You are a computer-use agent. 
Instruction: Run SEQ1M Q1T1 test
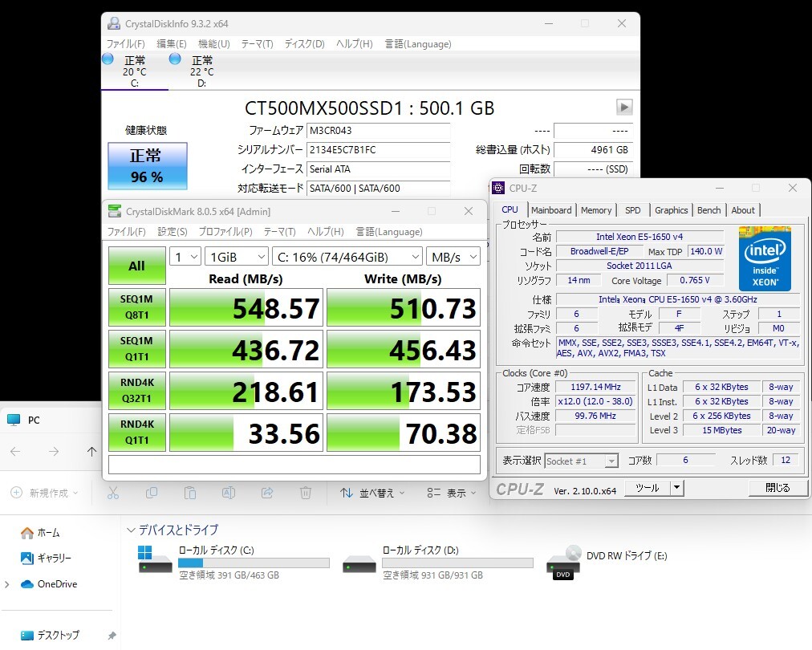(136, 349)
